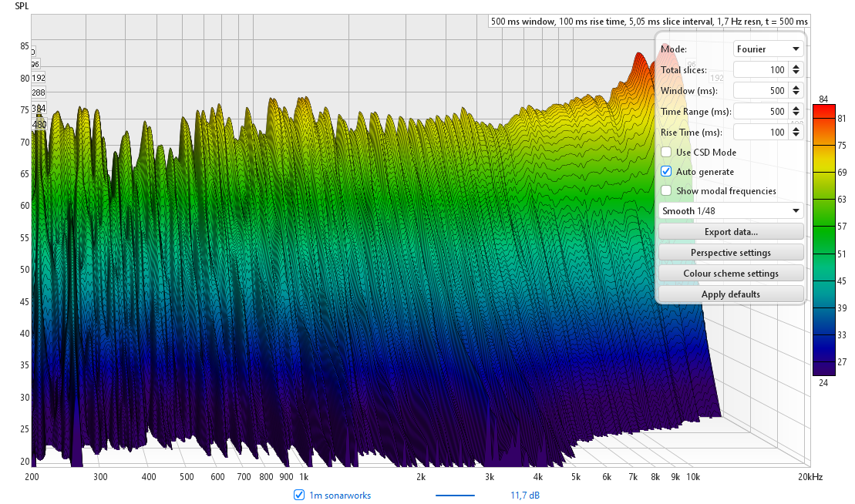855x504 pixels.
Task: Click the Export data... button
Action: (731, 231)
